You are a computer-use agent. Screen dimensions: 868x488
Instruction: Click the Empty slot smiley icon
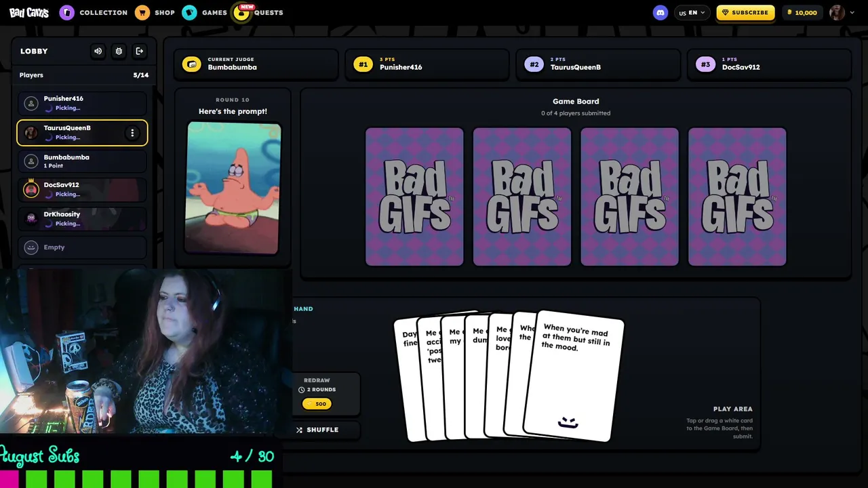(x=31, y=247)
